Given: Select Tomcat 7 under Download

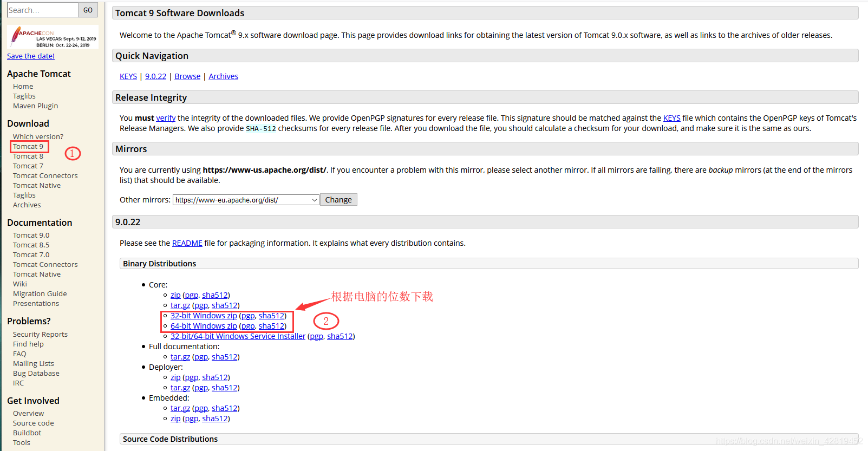Looking at the screenshot, I should coord(28,166).
